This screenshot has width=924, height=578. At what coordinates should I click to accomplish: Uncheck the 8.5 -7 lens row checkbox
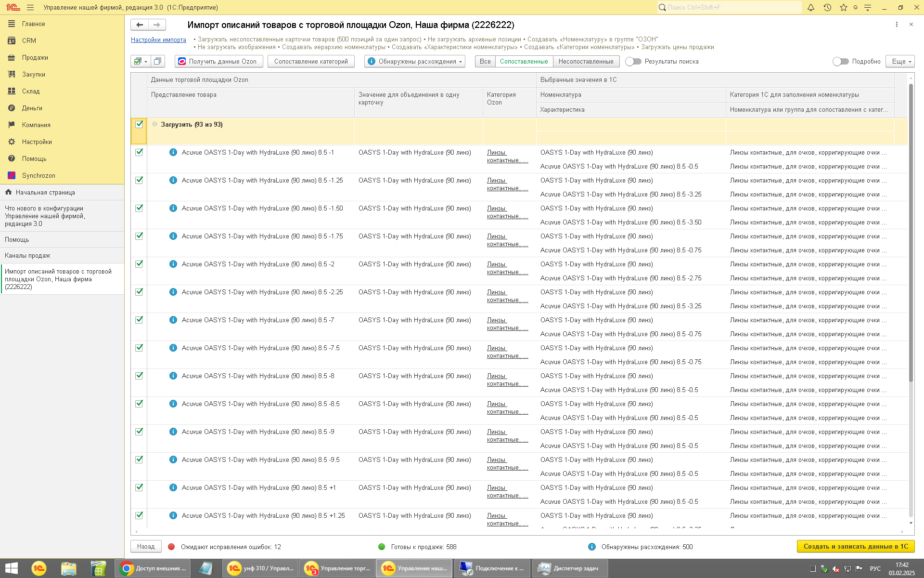click(x=139, y=320)
